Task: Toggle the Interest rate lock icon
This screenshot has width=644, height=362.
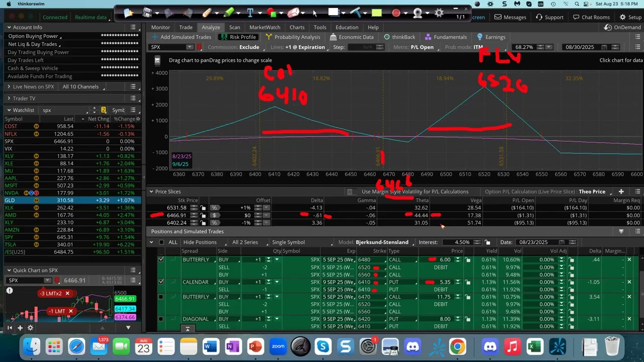Action: [x=487, y=242]
